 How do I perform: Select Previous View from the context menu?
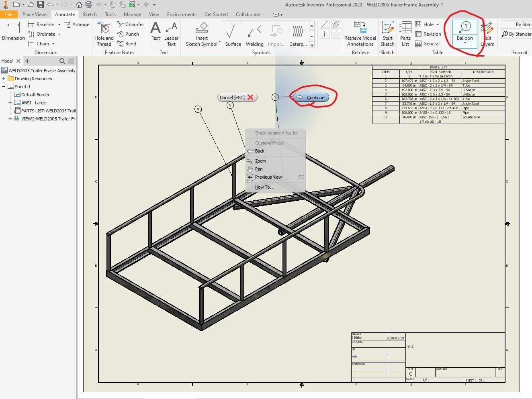click(x=268, y=177)
